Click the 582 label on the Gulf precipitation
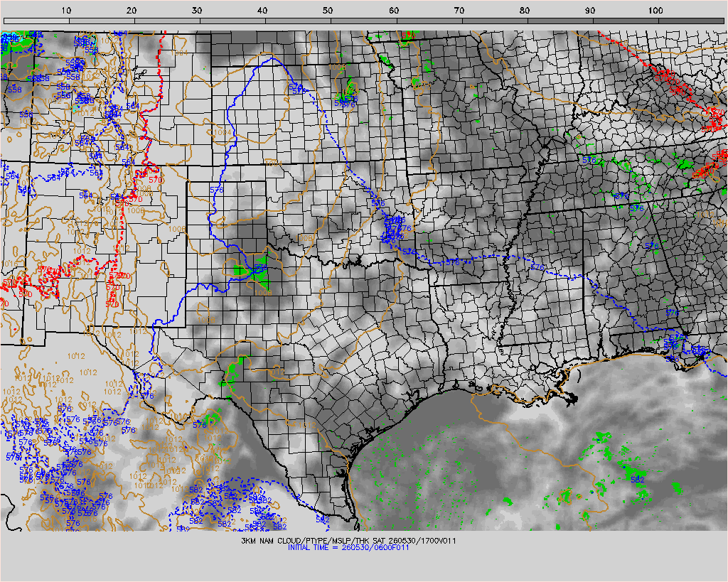 coord(638,479)
